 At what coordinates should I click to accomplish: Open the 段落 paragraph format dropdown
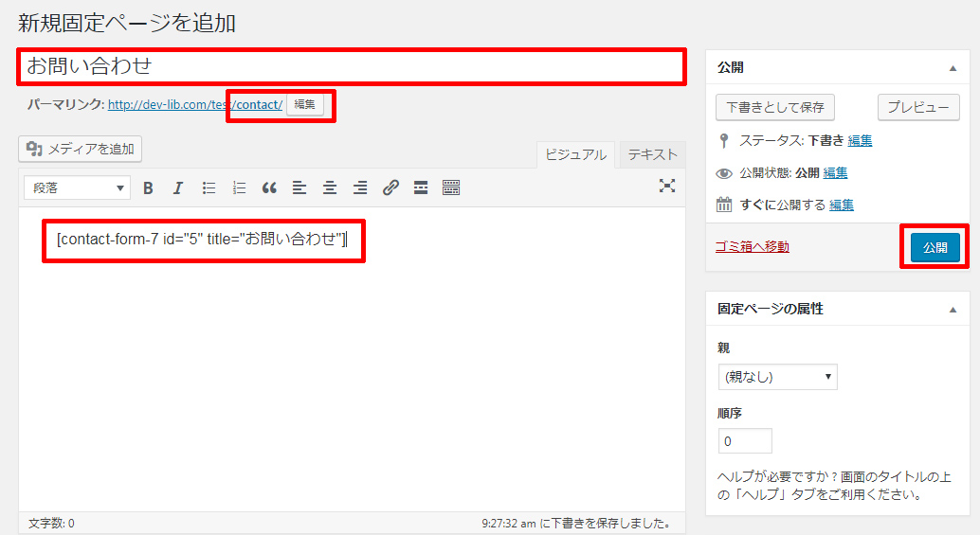(x=77, y=187)
